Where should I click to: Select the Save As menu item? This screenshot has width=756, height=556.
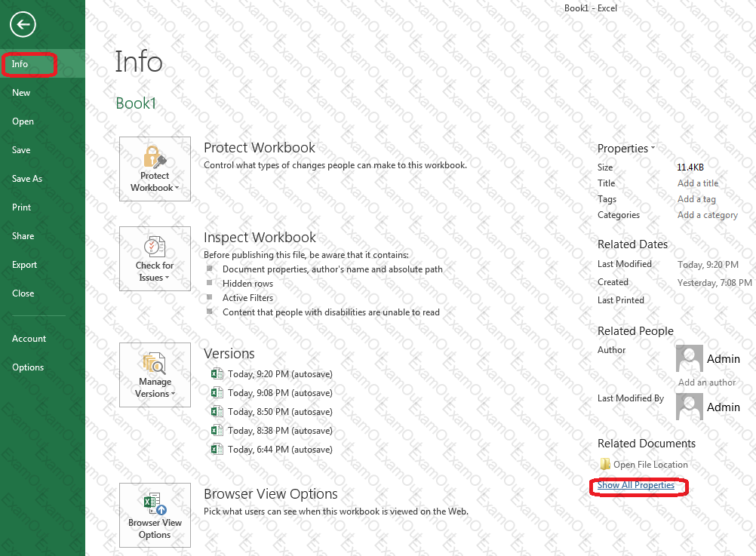click(27, 179)
